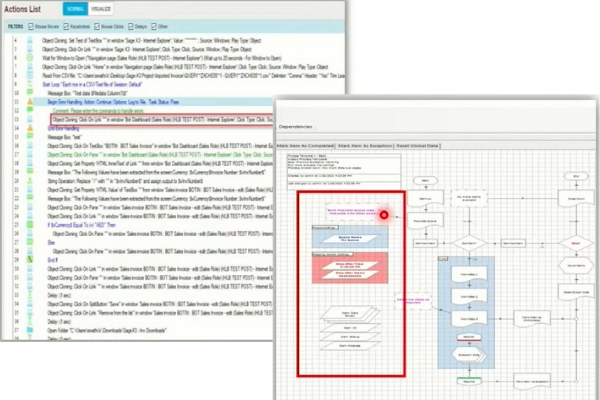This screenshot has height=400, width=600.
Task: Select the red 'Stop?' decision diamond
Action: point(576,243)
